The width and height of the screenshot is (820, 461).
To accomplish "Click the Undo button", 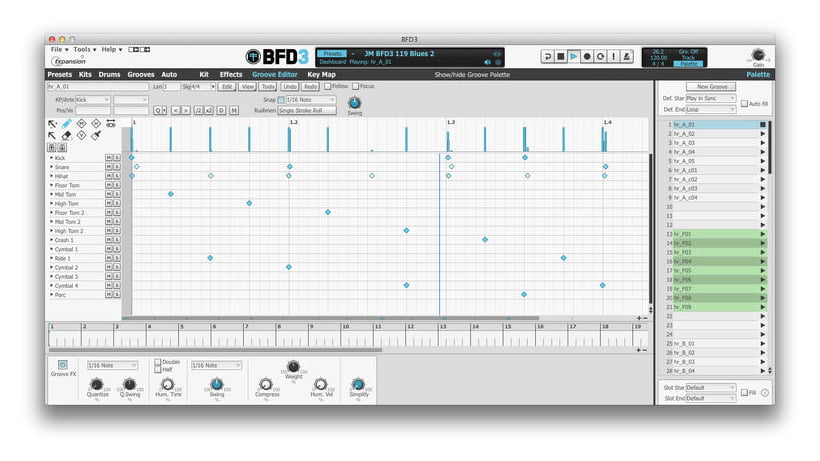I will pos(290,87).
